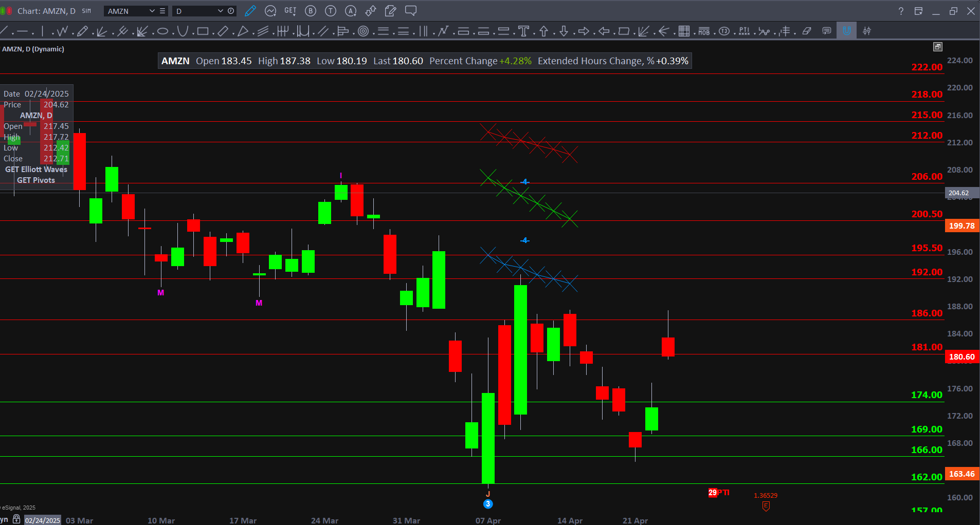The width and height of the screenshot is (980, 525).
Task: Toggle the time-axis lock icon
Action: (17, 519)
